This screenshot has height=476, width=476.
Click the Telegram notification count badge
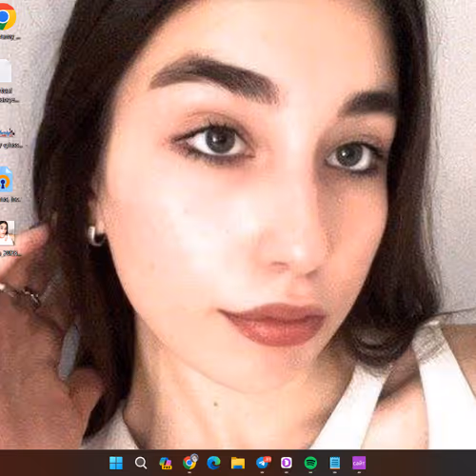pyautogui.click(x=268, y=459)
